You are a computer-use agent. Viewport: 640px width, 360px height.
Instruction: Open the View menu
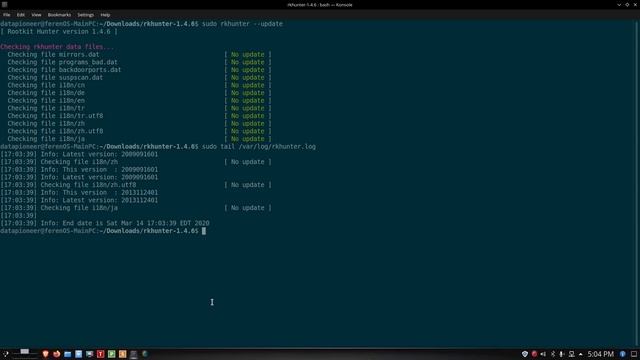point(36,15)
